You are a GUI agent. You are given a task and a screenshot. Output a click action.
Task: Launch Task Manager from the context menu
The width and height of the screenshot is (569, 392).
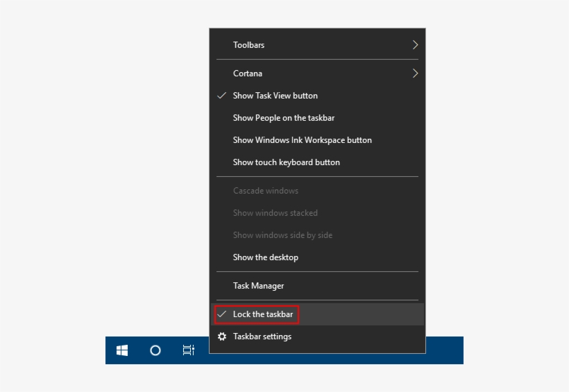(x=258, y=286)
